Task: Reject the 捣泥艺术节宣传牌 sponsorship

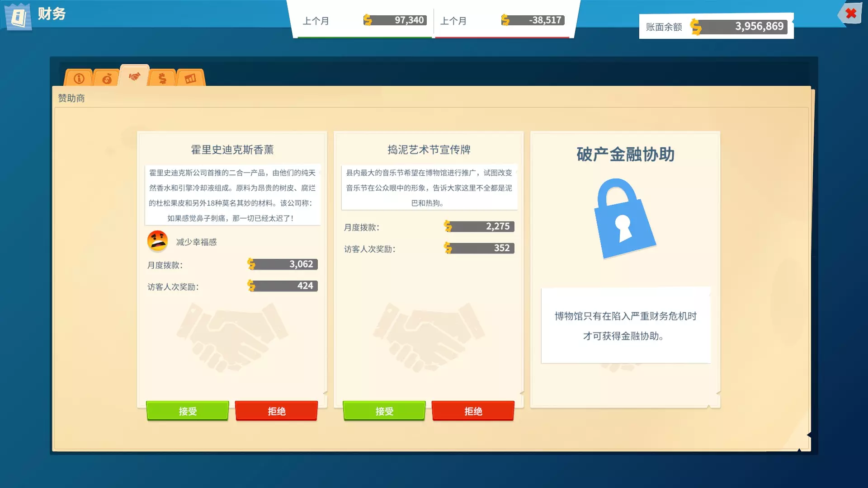Action: click(473, 411)
